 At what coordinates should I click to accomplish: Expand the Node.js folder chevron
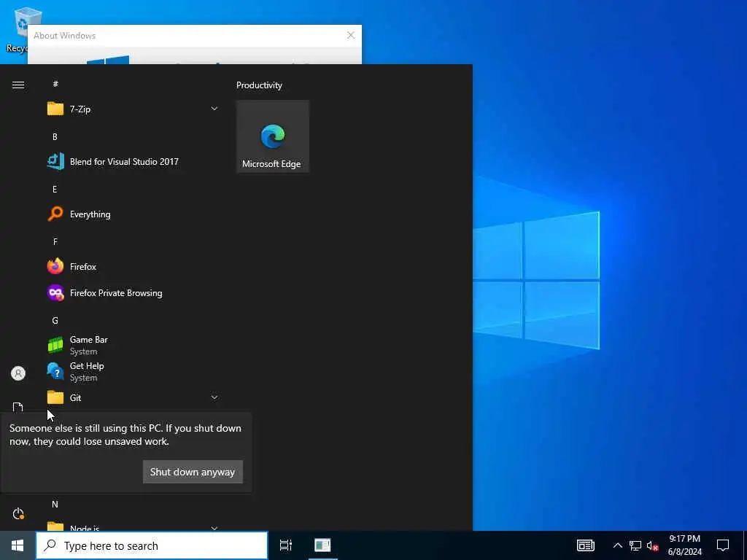214,528
